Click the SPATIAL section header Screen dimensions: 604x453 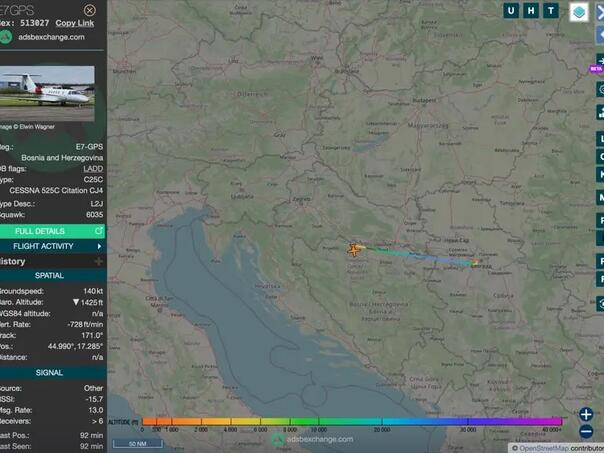point(49,275)
